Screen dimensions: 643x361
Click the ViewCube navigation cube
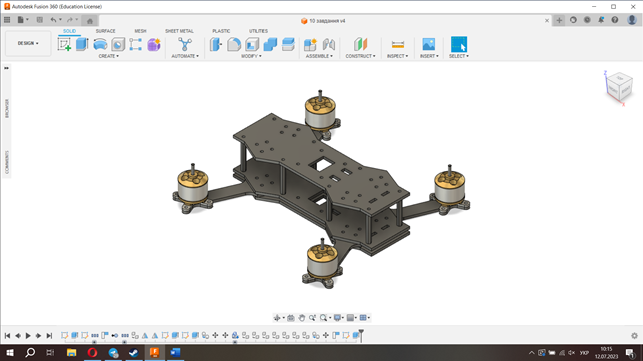click(618, 86)
